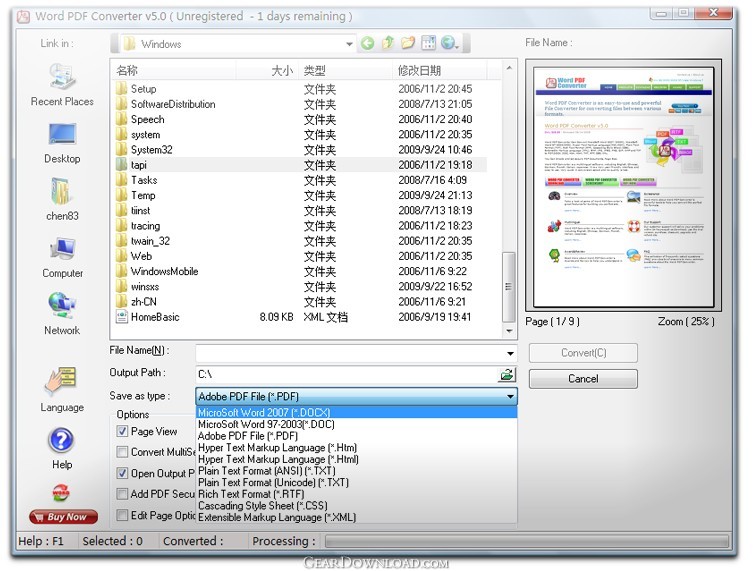Collapse the Save as type dropdown arrow
753x571 pixels.
click(x=510, y=397)
